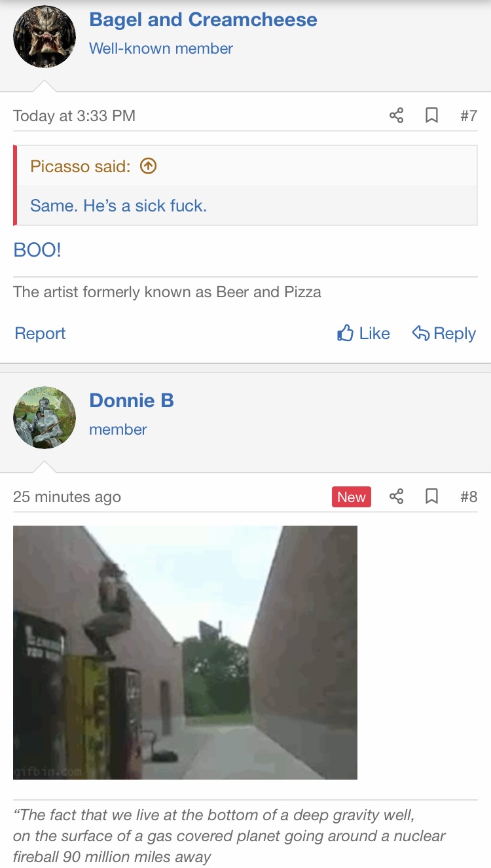
Task: Open Bagel and Creamcheese username profile
Action: [x=203, y=20]
